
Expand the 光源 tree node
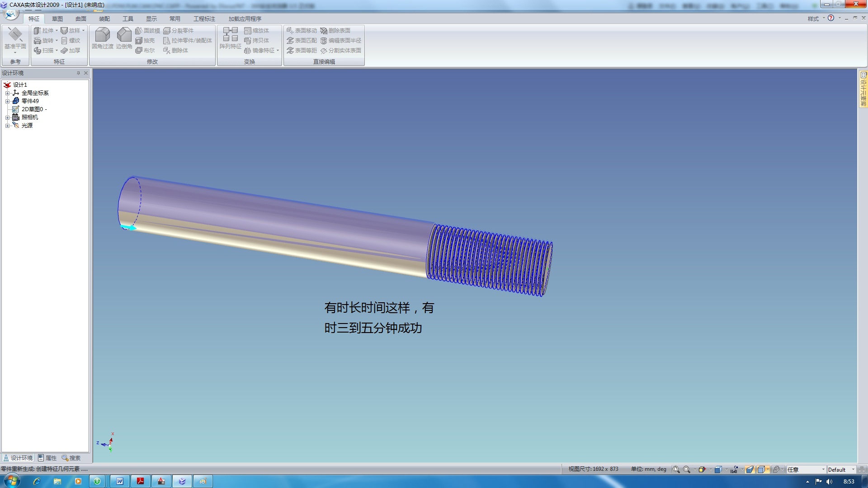click(x=7, y=126)
